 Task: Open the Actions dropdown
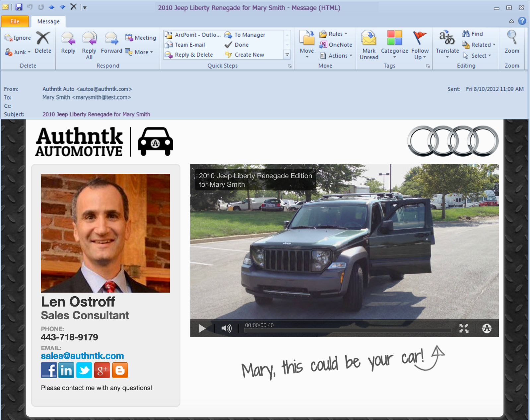coord(336,56)
